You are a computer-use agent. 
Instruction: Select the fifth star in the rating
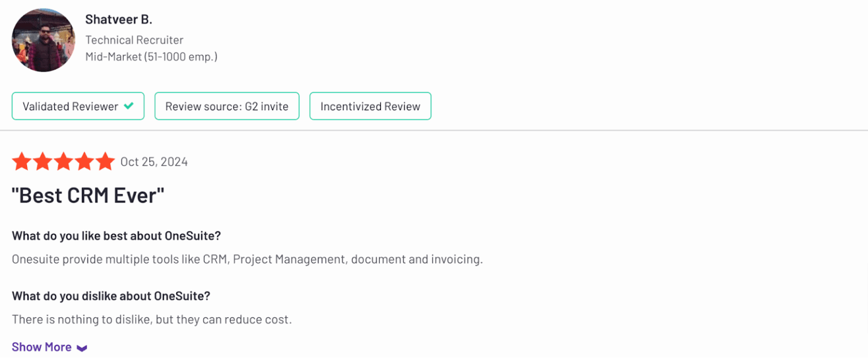point(104,161)
